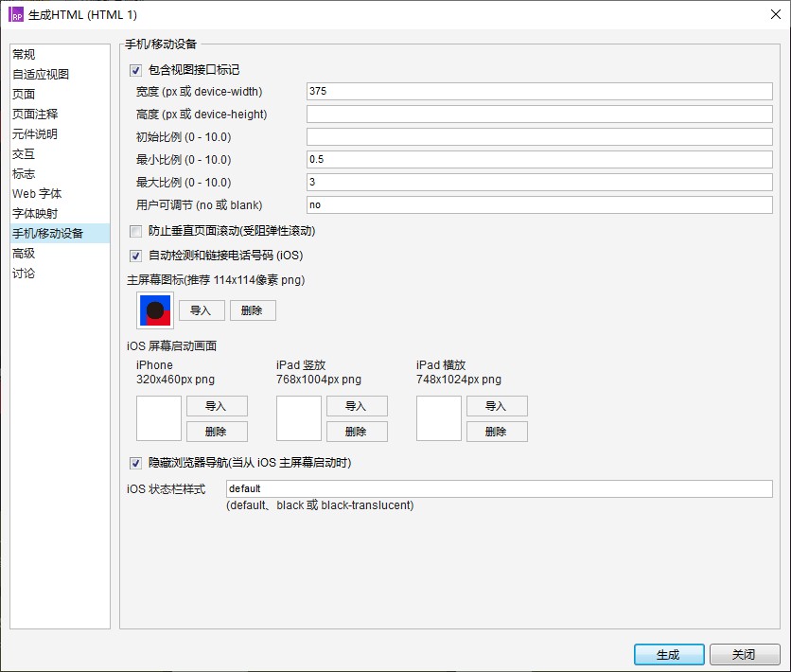This screenshot has height=672, width=791.
Task: Delete iPhone splash screen via 删除
Action: [x=217, y=432]
